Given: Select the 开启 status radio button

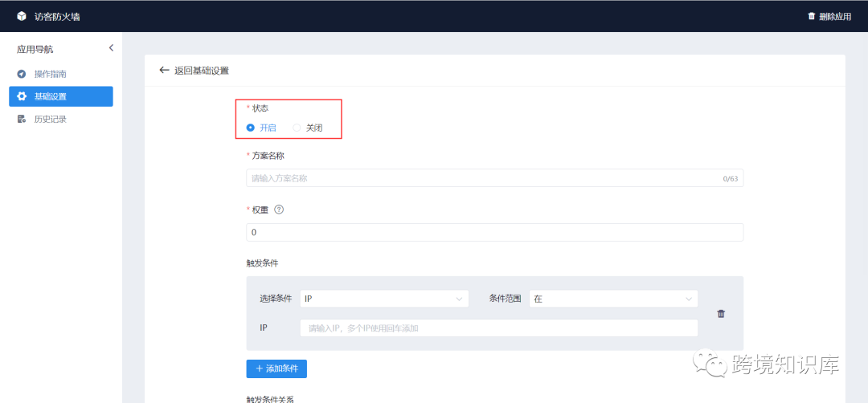Looking at the screenshot, I should click(250, 128).
